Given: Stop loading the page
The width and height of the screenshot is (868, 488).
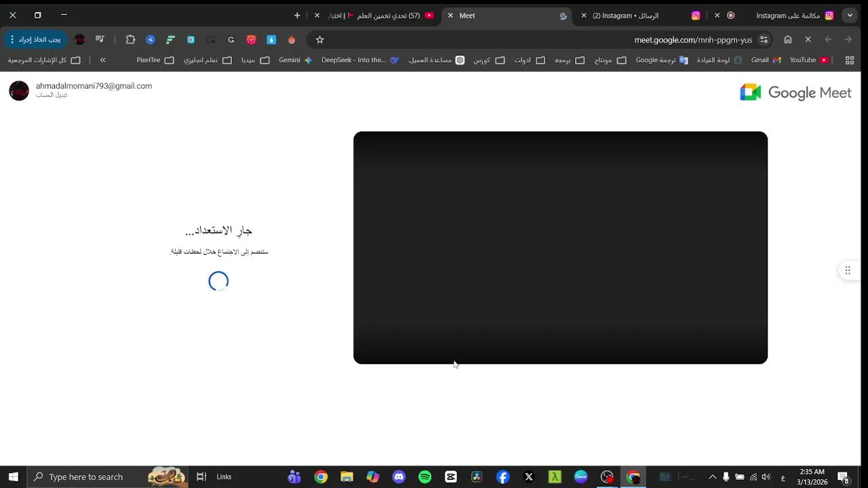Looking at the screenshot, I should [808, 39].
